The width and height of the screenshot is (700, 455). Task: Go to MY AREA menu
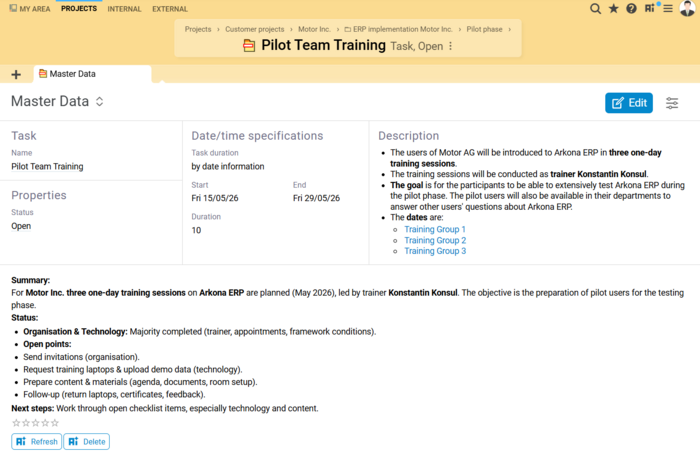point(30,9)
